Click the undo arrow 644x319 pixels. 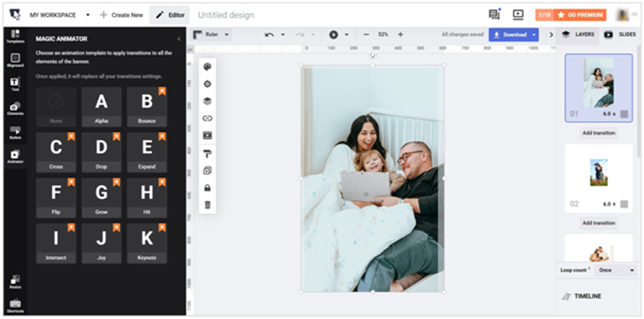(x=269, y=34)
